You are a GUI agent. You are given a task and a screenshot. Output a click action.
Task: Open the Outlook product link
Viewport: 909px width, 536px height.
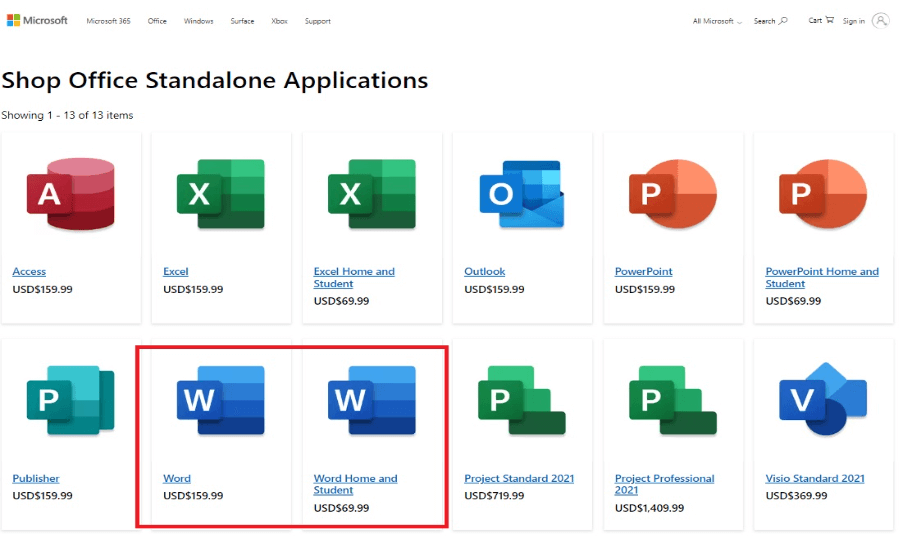(485, 271)
